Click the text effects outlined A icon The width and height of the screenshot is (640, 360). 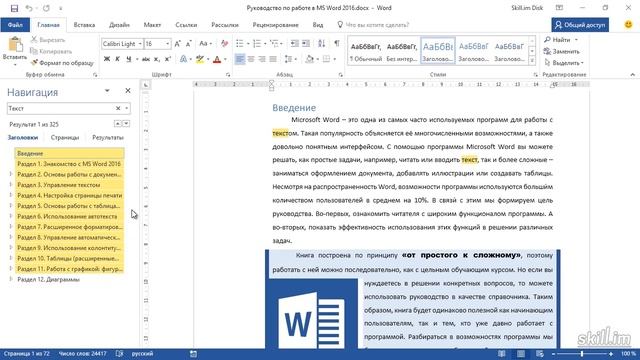[x=183, y=60]
